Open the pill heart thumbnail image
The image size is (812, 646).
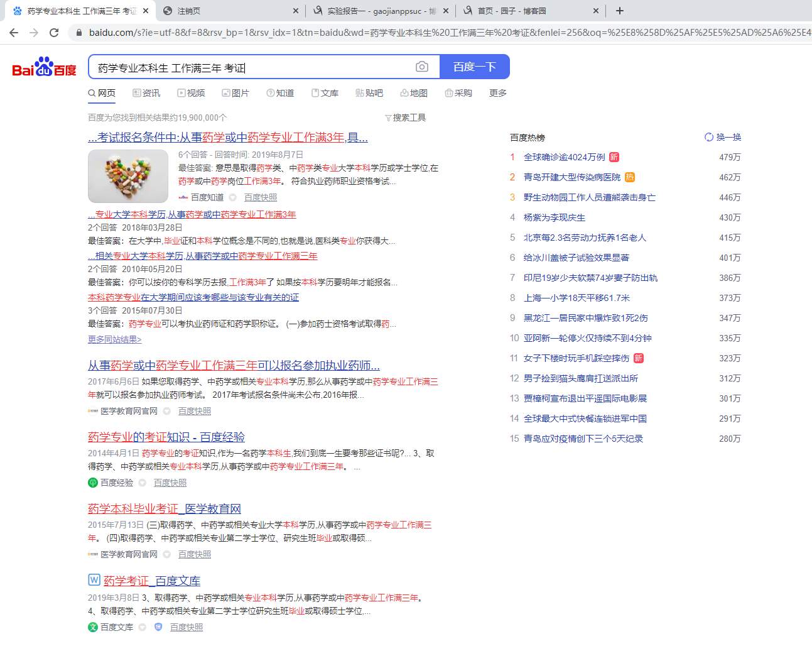pyautogui.click(x=128, y=176)
